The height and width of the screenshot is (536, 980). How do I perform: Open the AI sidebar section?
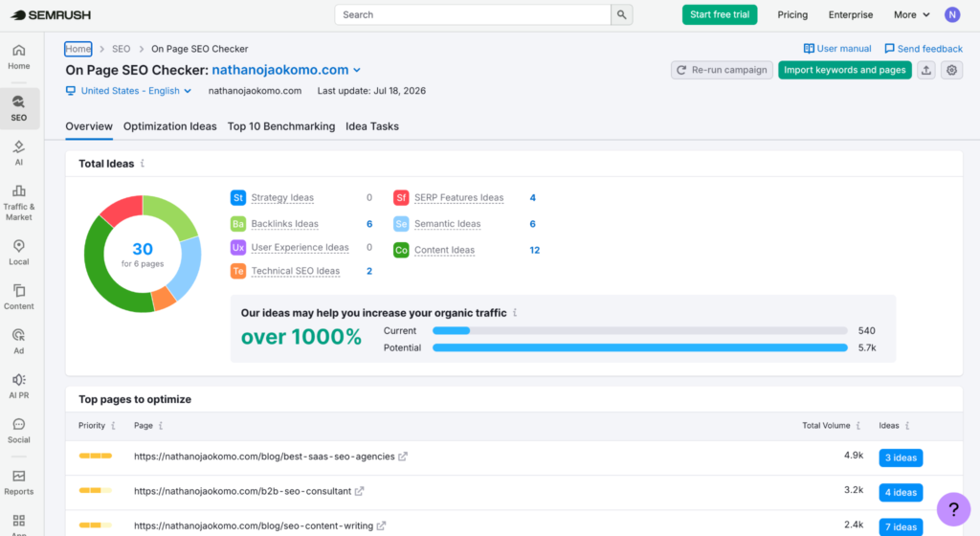(19, 153)
